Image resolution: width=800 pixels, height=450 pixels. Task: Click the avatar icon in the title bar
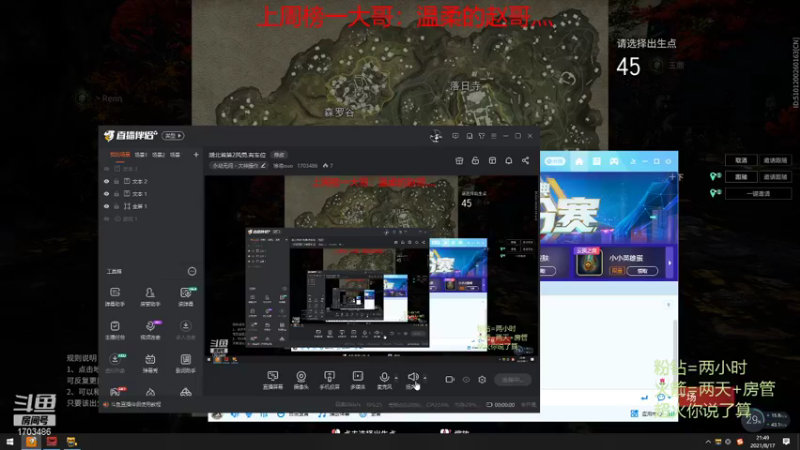436,136
